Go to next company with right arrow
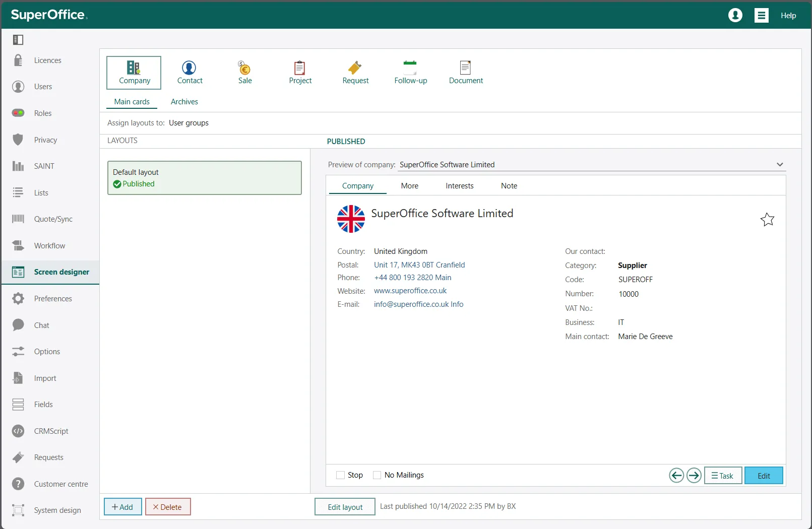812x529 pixels. 694,475
